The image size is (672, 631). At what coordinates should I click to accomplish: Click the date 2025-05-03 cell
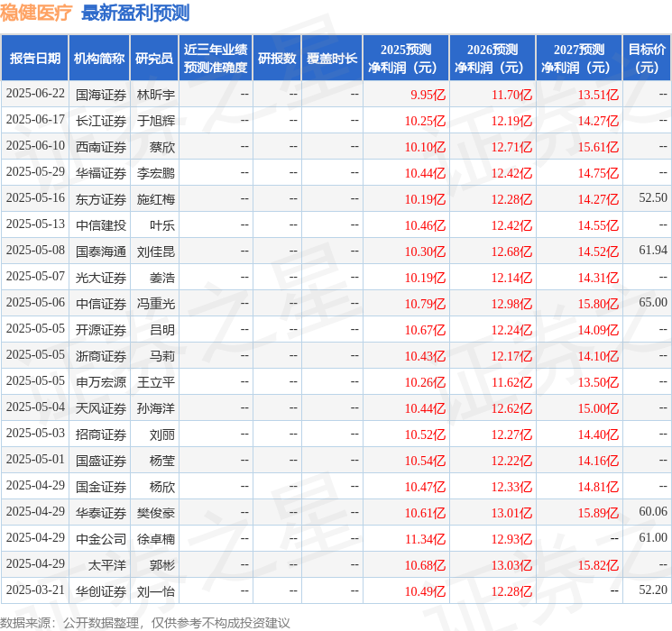click(35, 434)
